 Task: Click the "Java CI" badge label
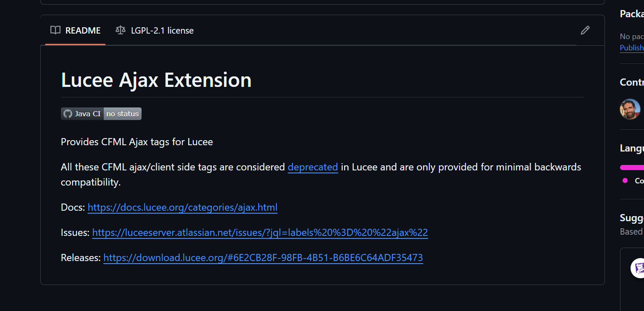87,114
